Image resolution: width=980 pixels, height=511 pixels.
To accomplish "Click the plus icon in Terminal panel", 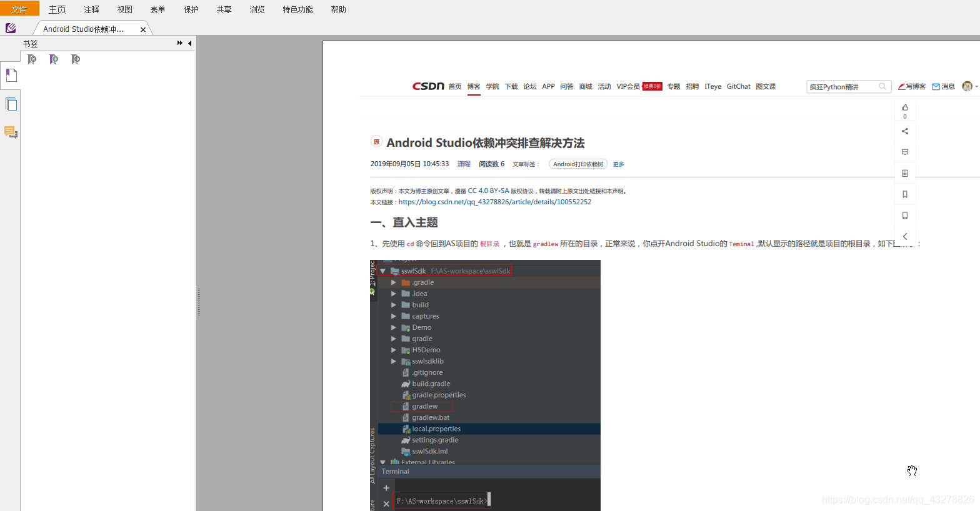I will pyautogui.click(x=386, y=488).
